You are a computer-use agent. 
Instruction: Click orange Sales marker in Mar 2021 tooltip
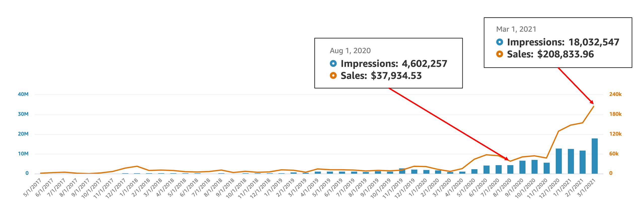(x=499, y=54)
